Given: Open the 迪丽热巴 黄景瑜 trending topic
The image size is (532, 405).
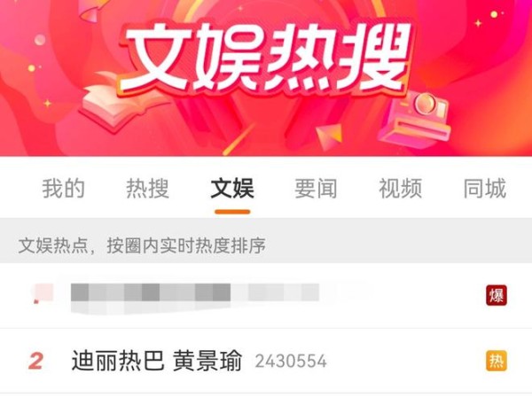Looking at the screenshot, I should pyautogui.click(x=157, y=361).
